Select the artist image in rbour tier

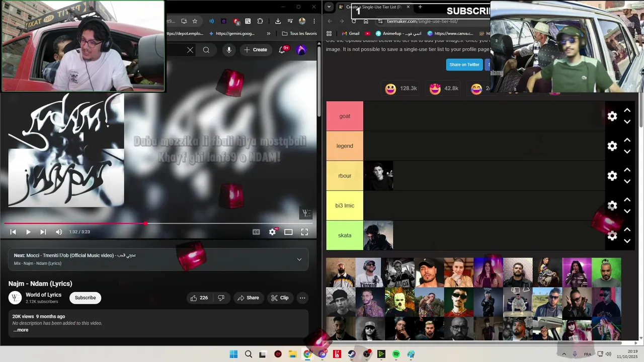coord(378,175)
